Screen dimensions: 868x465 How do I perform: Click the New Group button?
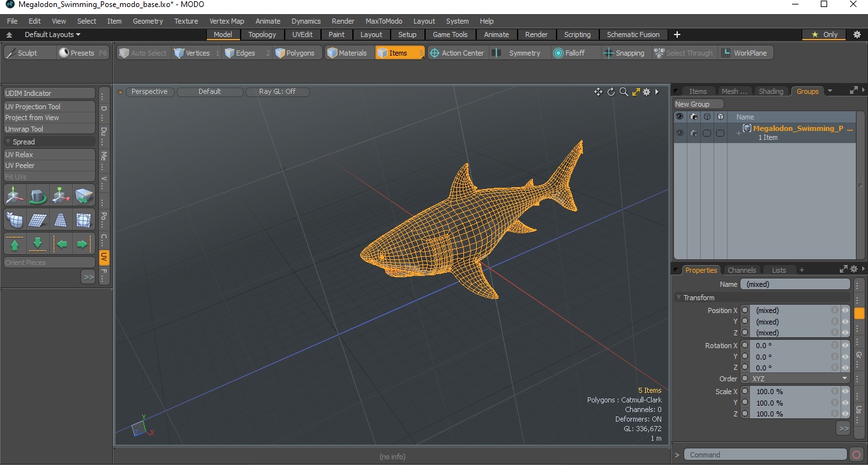[x=699, y=104]
